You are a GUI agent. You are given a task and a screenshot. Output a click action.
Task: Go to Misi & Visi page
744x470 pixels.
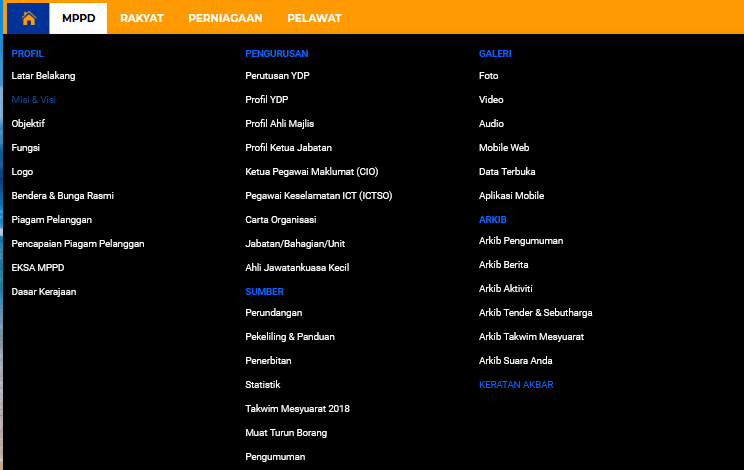click(x=33, y=100)
